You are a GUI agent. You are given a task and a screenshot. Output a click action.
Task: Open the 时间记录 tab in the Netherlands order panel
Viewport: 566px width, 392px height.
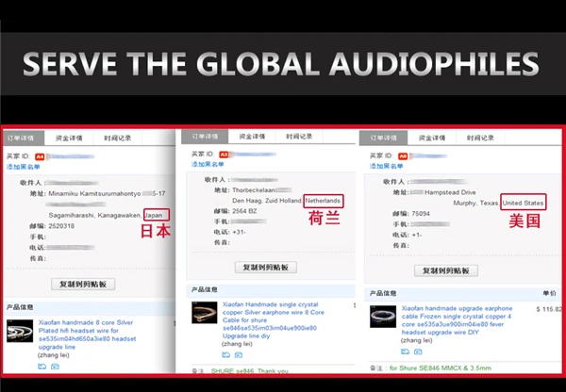299,137
